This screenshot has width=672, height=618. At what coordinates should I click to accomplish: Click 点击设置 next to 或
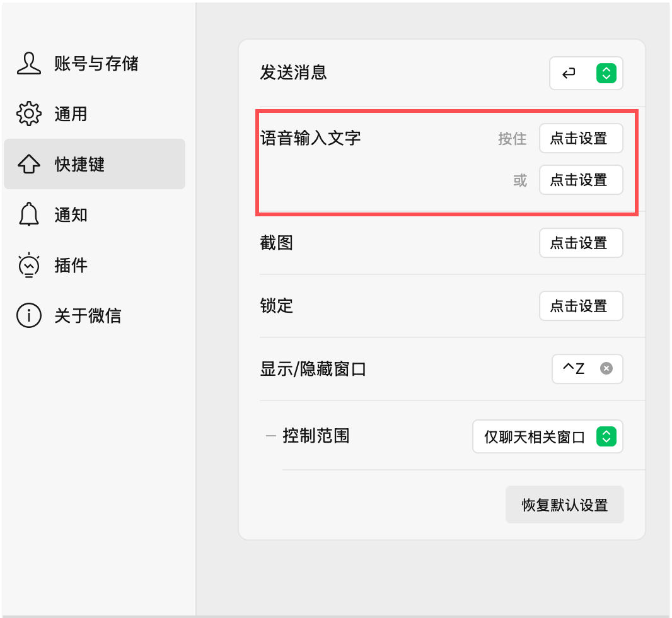tap(581, 180)
